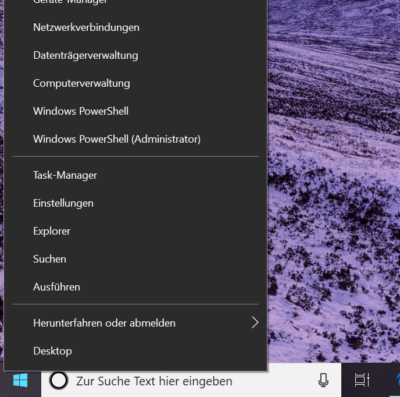Image resolution: width=400 pixels, height=397 pixels.
Task: Click Ausführen to open Run dialog
Action: click(x=135, y=287)
